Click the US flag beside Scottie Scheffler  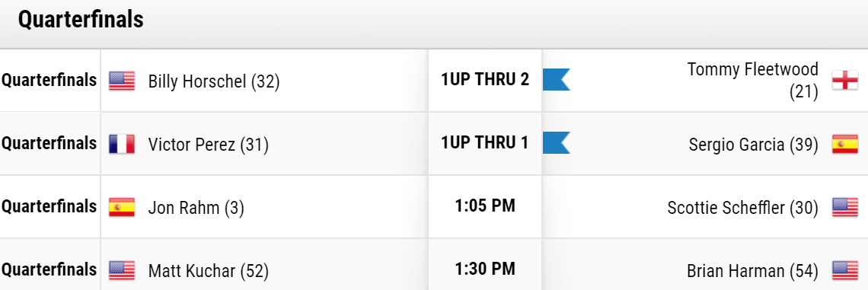tap(845, 207)
